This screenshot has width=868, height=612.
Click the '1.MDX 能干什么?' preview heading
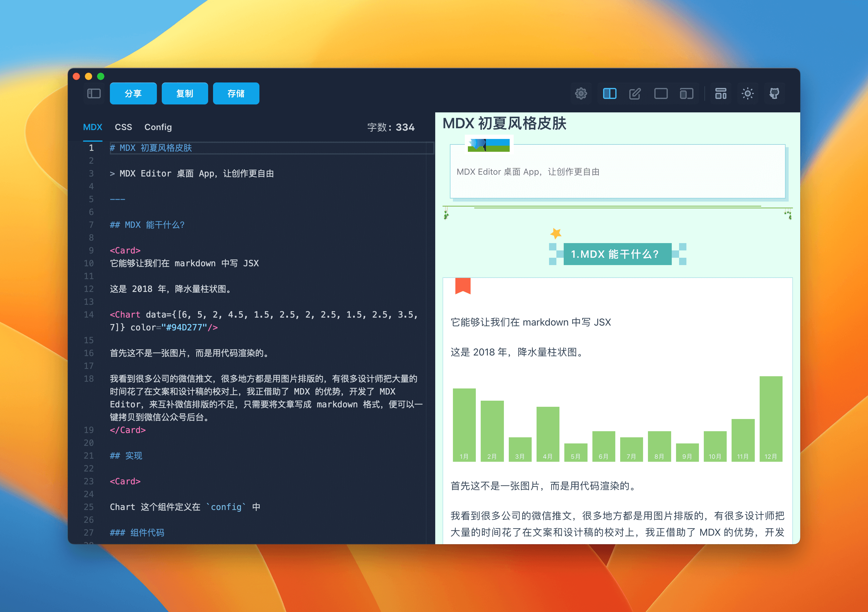click(x=617, y=254)
